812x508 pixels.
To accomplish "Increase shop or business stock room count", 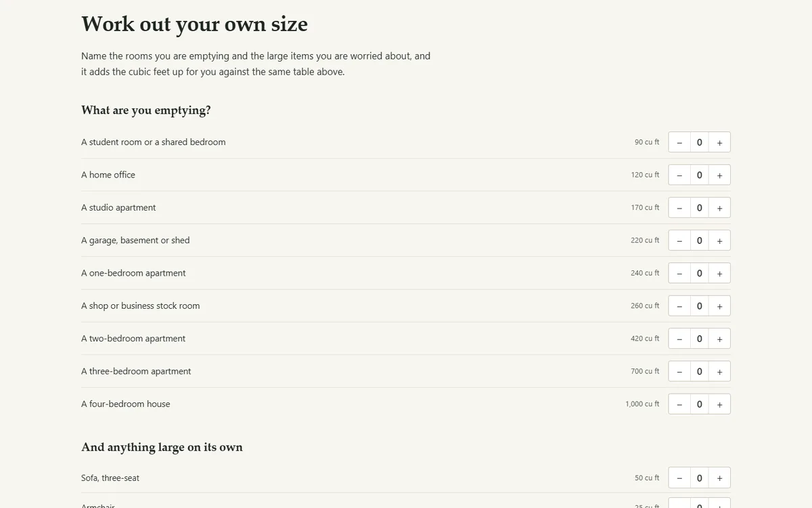I will tap(719, 306).
